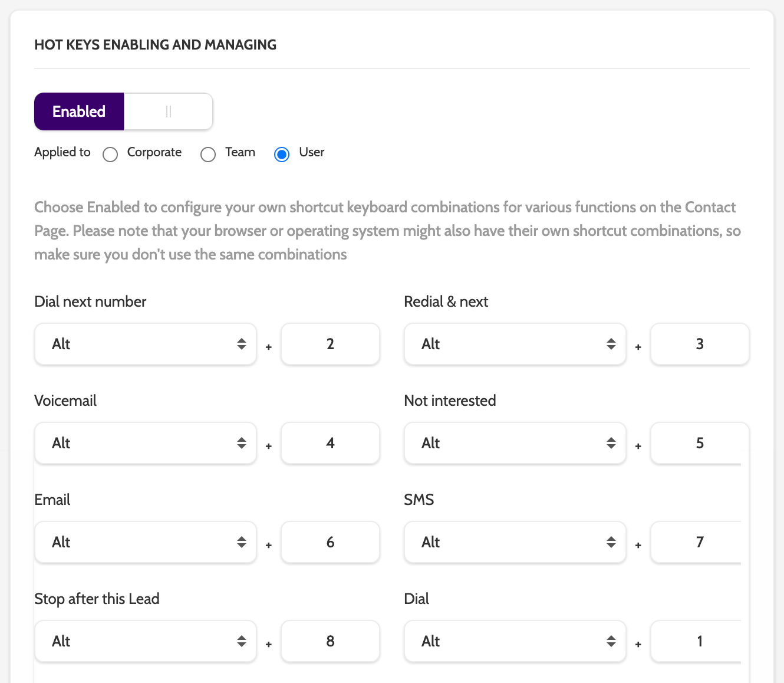
Task: Focus the Email hot key field
Action: point(330,542)
